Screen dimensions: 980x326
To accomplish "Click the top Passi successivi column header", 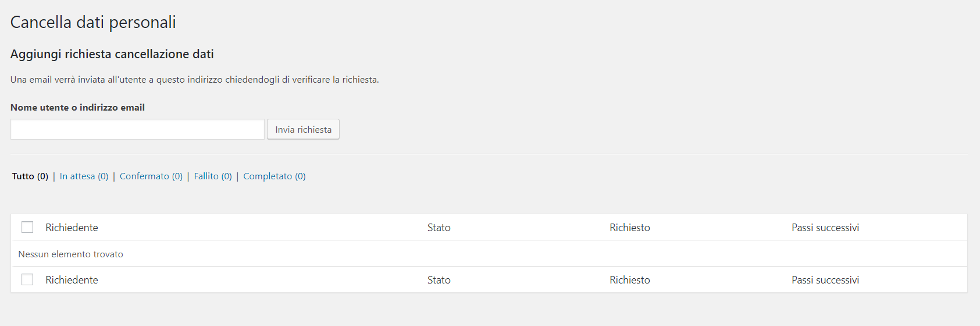I will click(x=825, y=228).
